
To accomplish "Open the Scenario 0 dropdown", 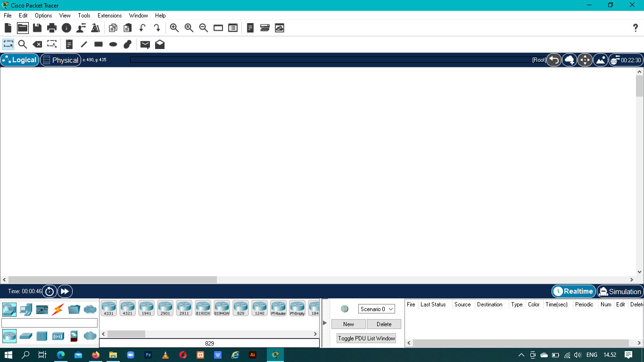I will pyautogui.click(x=377, y=309).
